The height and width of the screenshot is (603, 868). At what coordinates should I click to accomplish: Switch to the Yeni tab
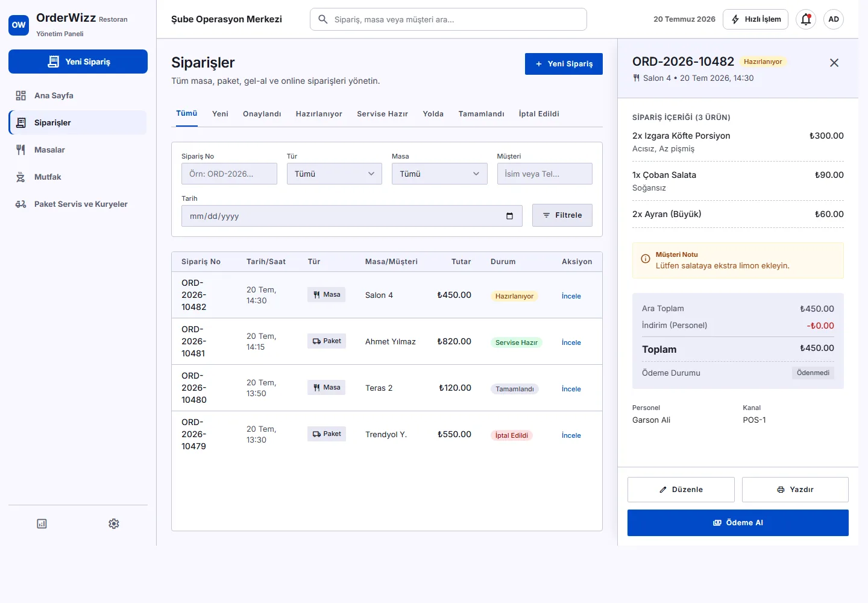click(x=220, y=114)
